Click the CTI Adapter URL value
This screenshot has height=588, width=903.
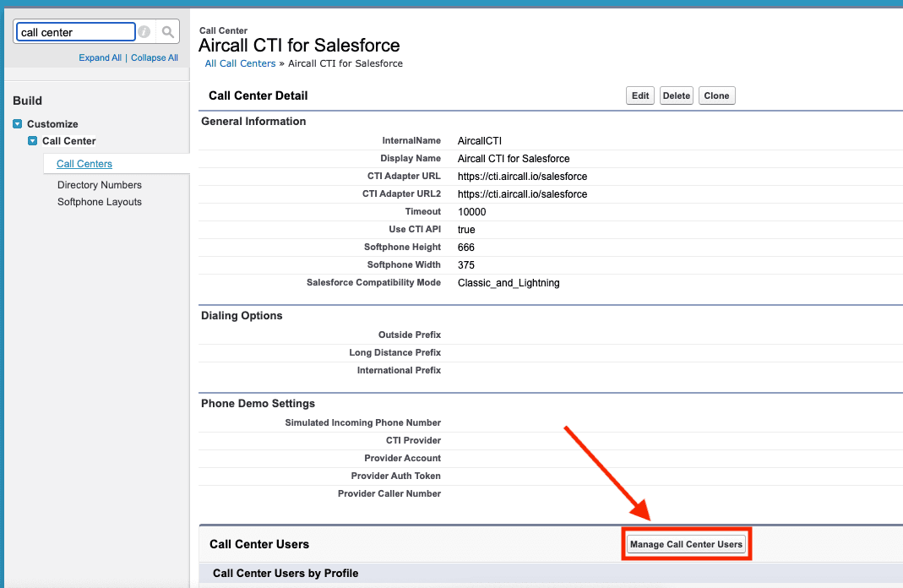[522, 177]
